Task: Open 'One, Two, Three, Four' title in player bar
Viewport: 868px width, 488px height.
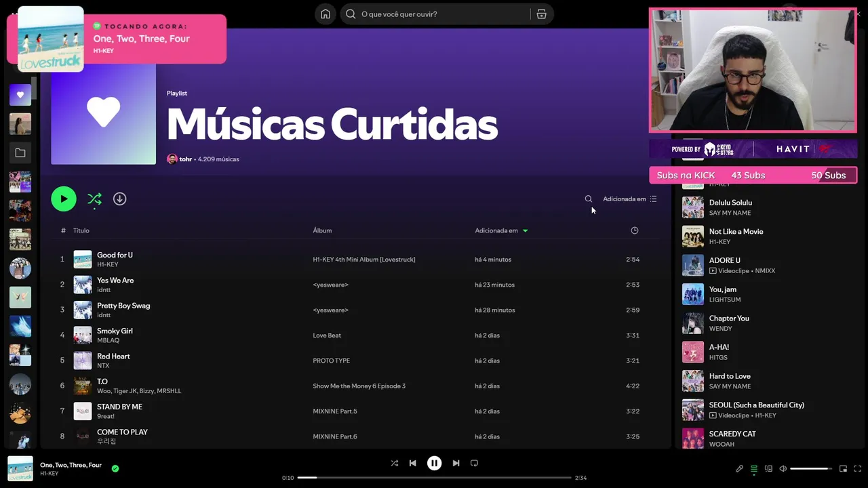Action: pyautogui.click(x=71, y=465)
